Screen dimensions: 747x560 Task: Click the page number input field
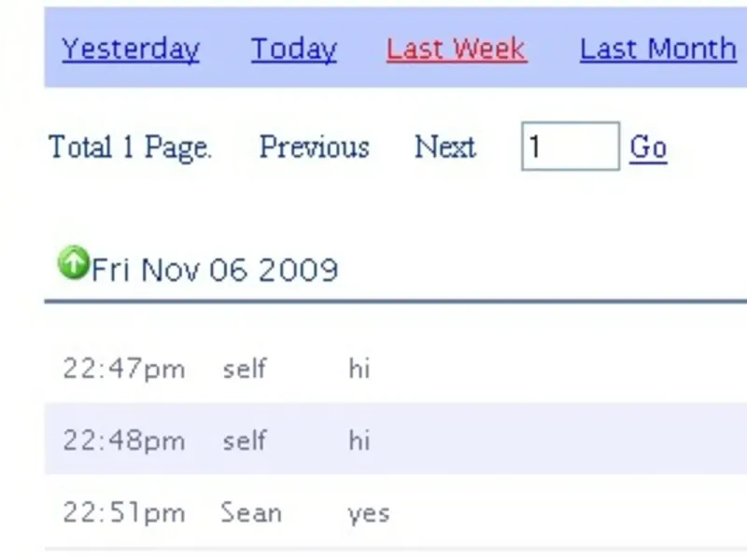570,147
